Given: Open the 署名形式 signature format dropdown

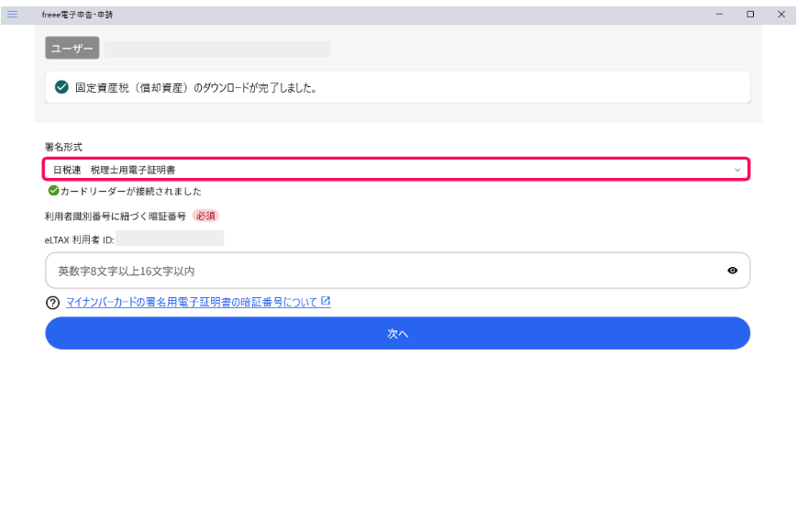Looking at the screenshot, I should point(396,169).
